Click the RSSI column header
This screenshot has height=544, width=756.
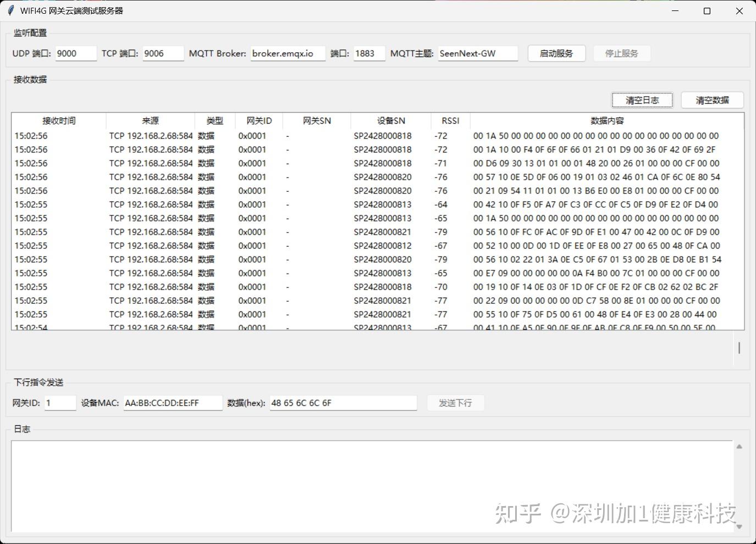pyautogui.click(x=450, y=121)
